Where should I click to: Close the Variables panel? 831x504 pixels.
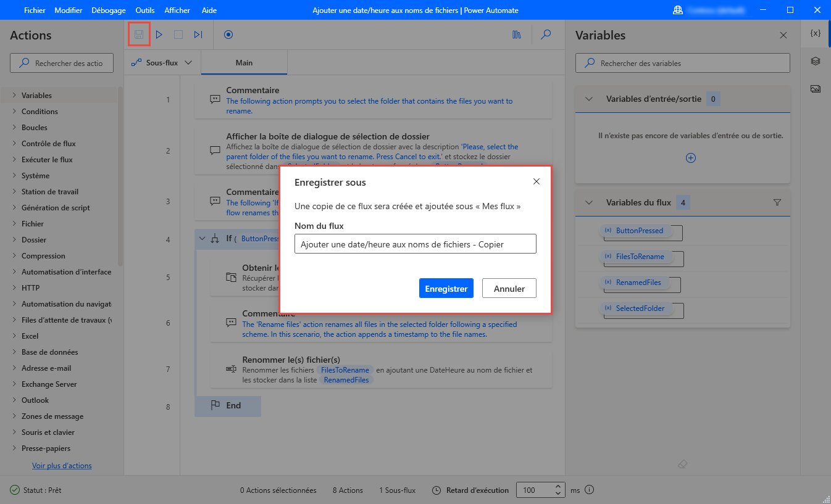(x=783, y=35)
